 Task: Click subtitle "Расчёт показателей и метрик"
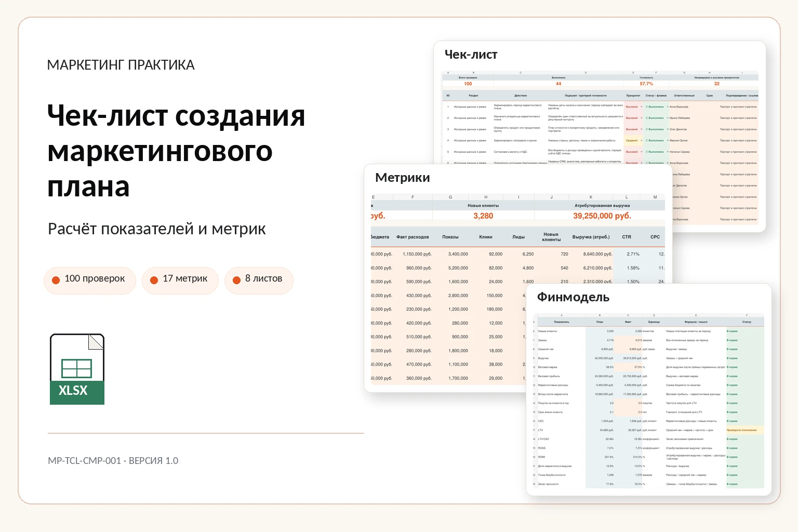pos(156,229)
